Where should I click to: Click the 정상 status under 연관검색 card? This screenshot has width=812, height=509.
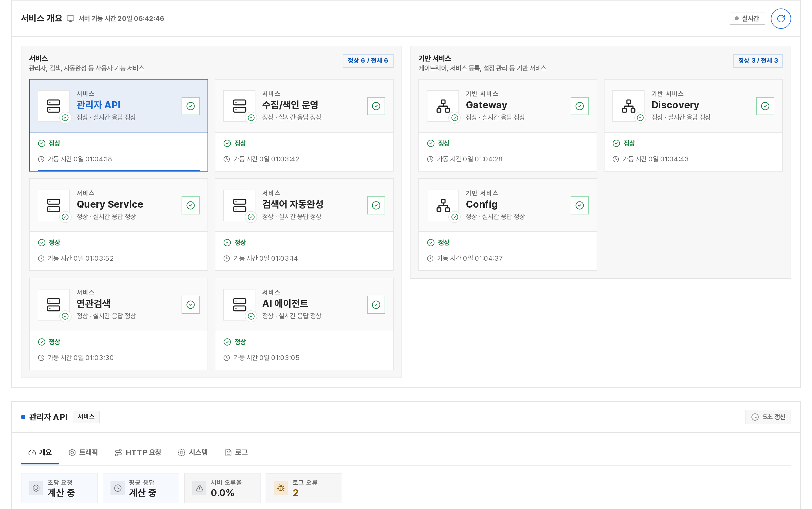54,342
